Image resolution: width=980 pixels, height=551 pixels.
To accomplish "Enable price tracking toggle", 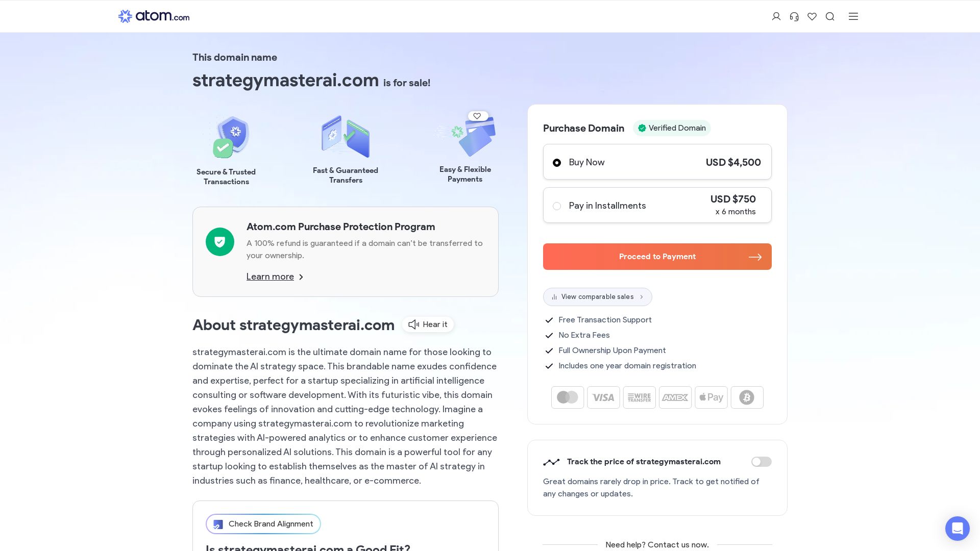I will (761, 462).
